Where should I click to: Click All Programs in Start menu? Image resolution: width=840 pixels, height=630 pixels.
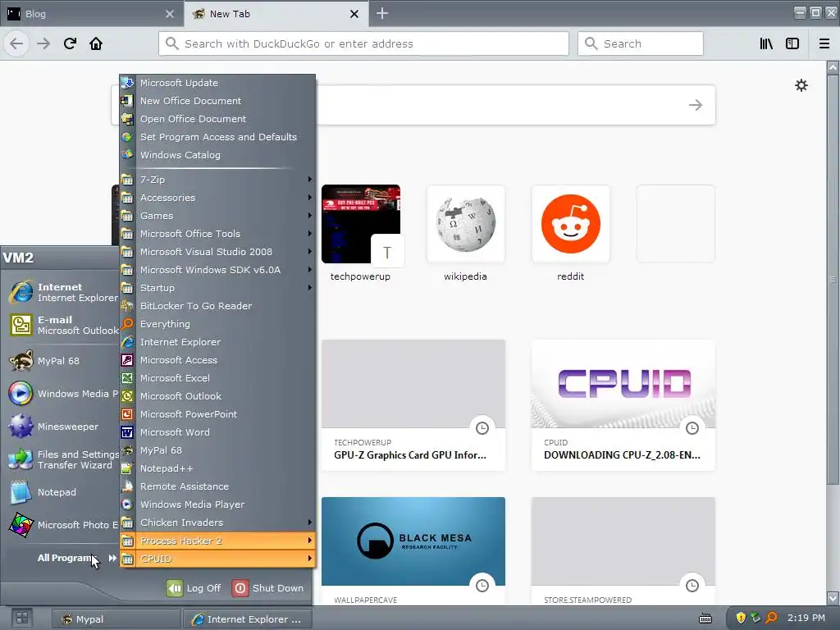pos(76,558)
